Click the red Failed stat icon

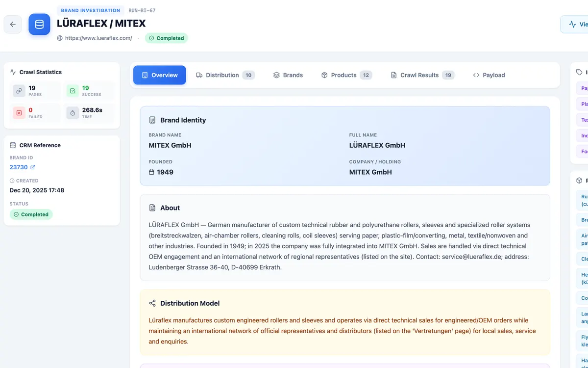pyautogui.click(x=19, y=113)
